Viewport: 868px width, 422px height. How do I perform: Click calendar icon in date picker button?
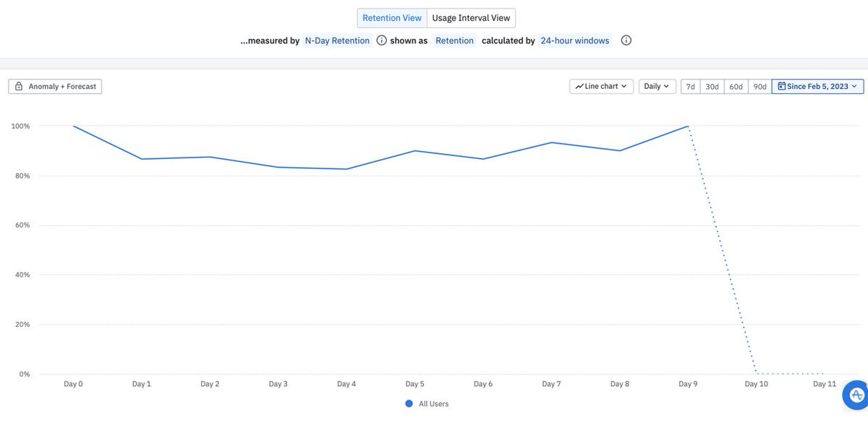coord(781,86)
